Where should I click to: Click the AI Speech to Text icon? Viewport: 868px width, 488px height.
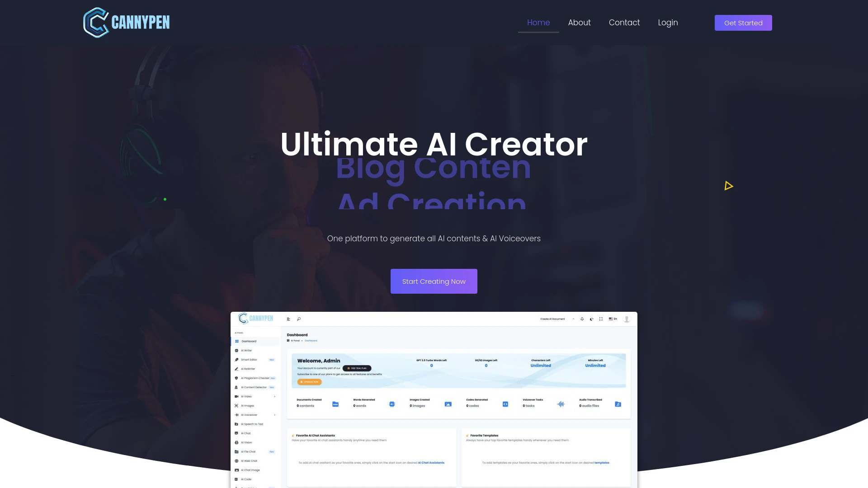pos(237,424)
